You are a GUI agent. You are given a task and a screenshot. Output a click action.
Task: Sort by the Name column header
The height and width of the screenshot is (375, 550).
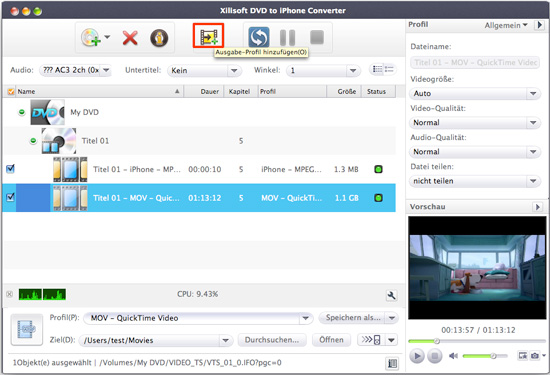[x=99, y=92]
